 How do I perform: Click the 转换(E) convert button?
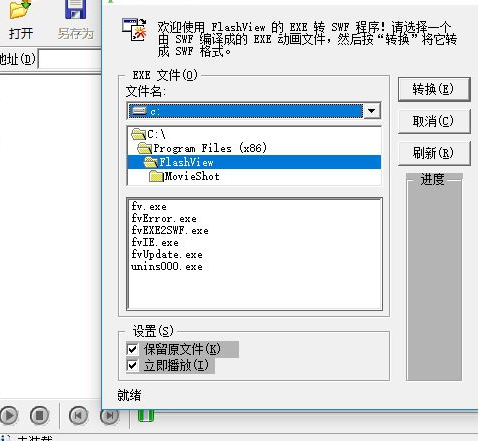pyautogui.click(x=434, y=89)
